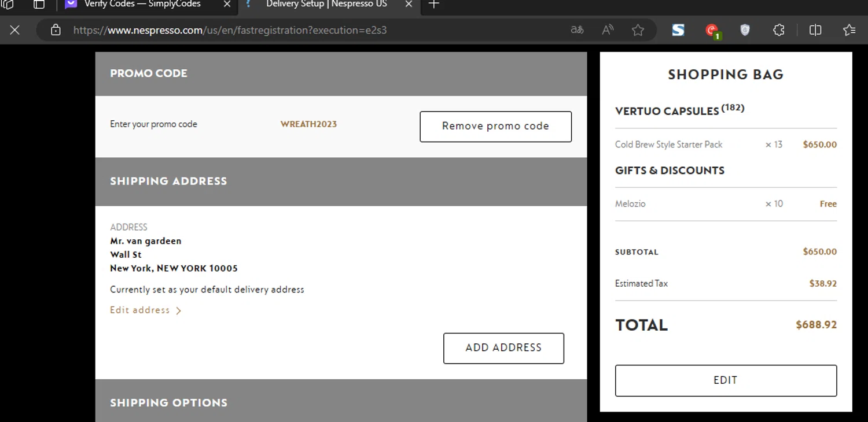This screenshot has width=868, height=422.
Task: Click the EDIT shopping bag button
Action: coord(726,380)
